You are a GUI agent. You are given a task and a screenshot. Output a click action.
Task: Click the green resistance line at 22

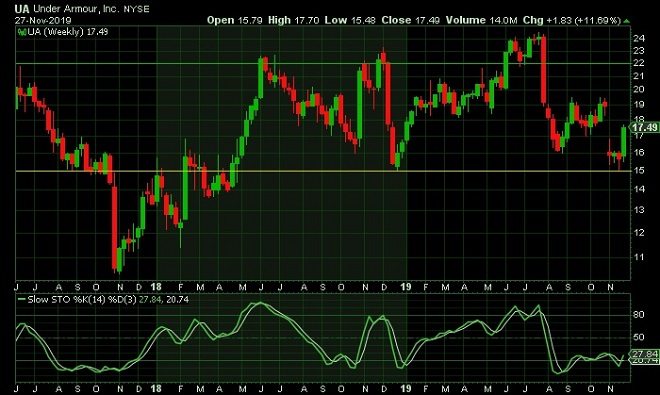[x=323, y=64]
